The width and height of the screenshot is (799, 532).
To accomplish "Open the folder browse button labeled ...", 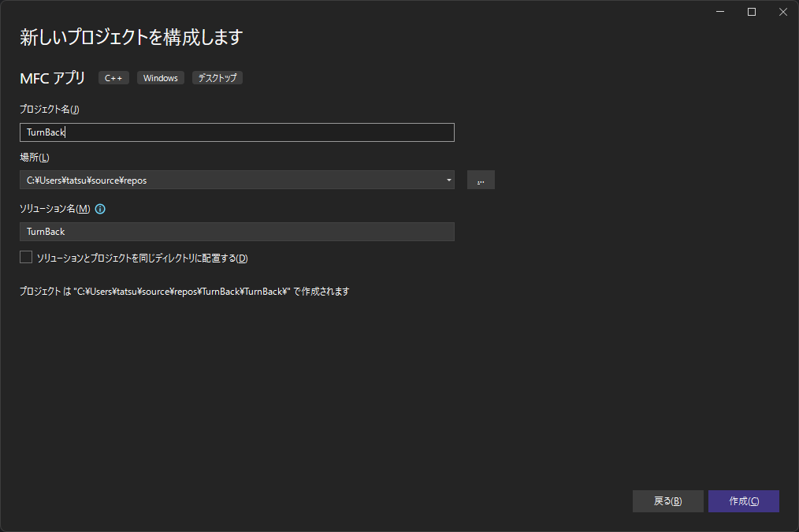I will click(481, 180).
